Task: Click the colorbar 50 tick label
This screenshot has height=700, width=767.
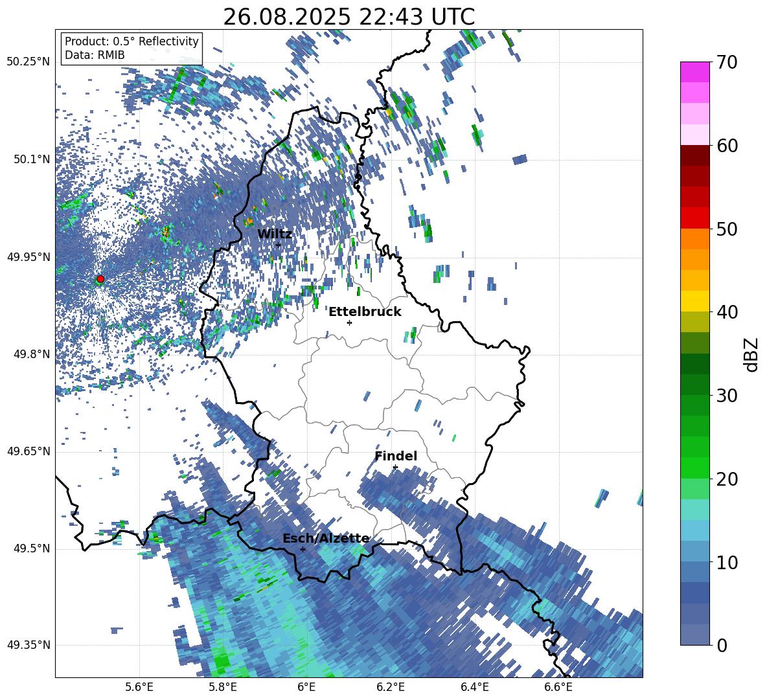Action: click(727, 229)
